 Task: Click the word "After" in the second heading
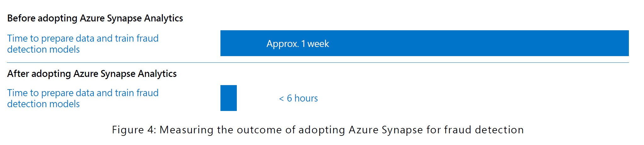coord(18,74)
